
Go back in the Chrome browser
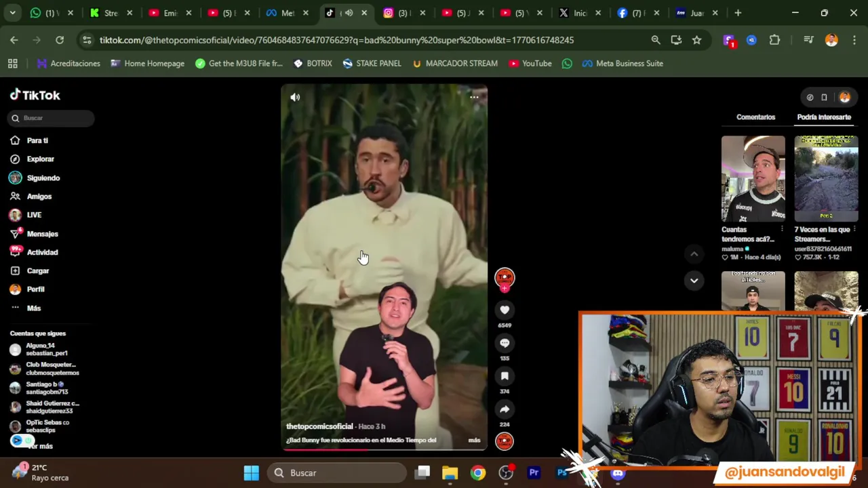pyautogui.click(x=14, y=40)
